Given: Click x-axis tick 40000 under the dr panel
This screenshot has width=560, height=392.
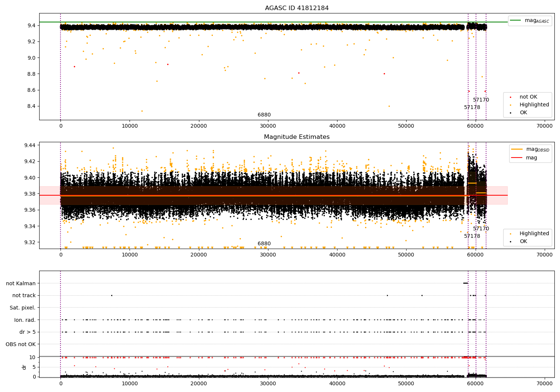Looking at the screenshot, I should [x=337, y=384].
